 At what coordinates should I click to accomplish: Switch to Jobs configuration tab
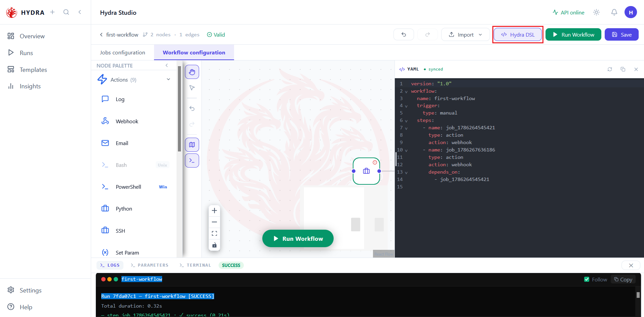point(122,52)
